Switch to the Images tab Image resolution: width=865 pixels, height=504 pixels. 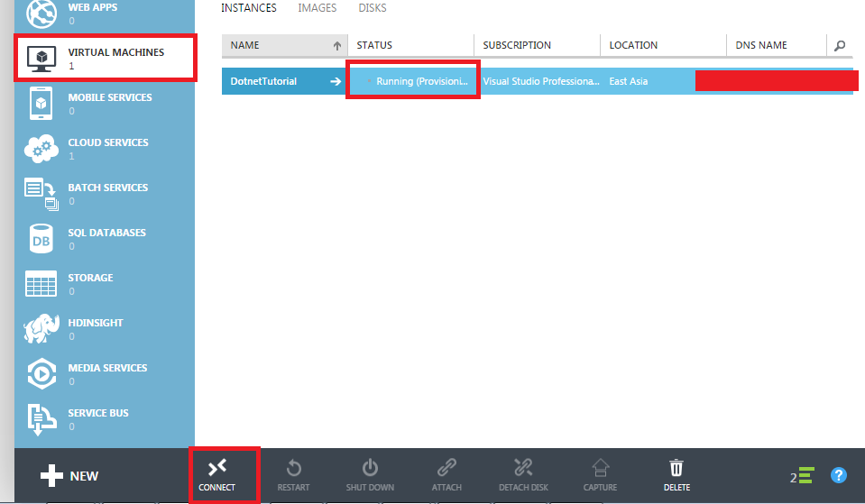pyautogui.click(x=317, y=8)
